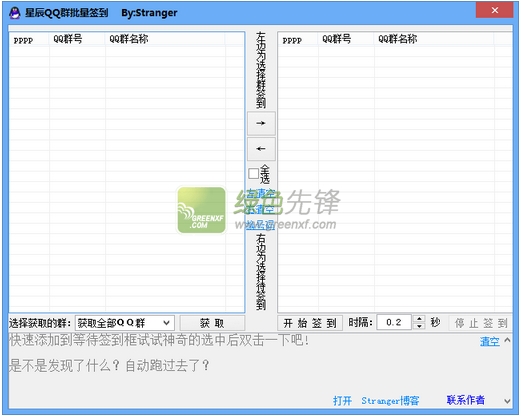Click PPPP column header in left list
This screenshot has width=521, height=416.
(x=29, y=39)
